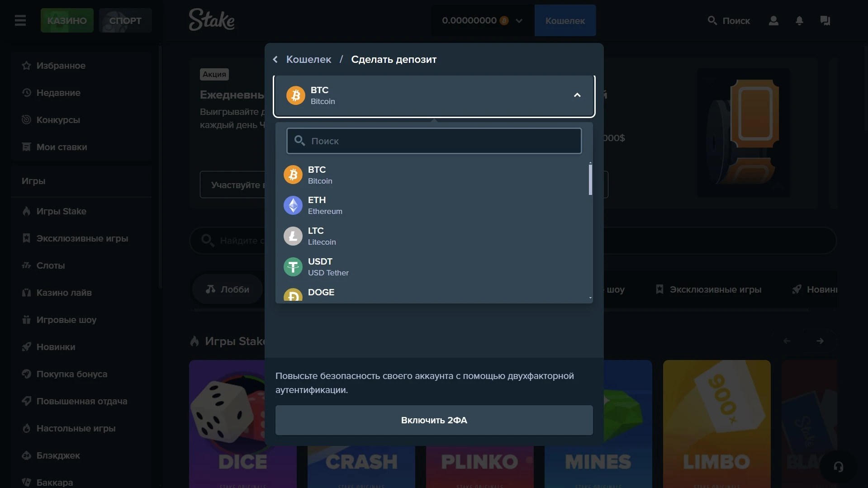868x488 pixels.
Task: Switch to КАЗИНО tab
Action: pyautogui.click(x=67, y=20)
